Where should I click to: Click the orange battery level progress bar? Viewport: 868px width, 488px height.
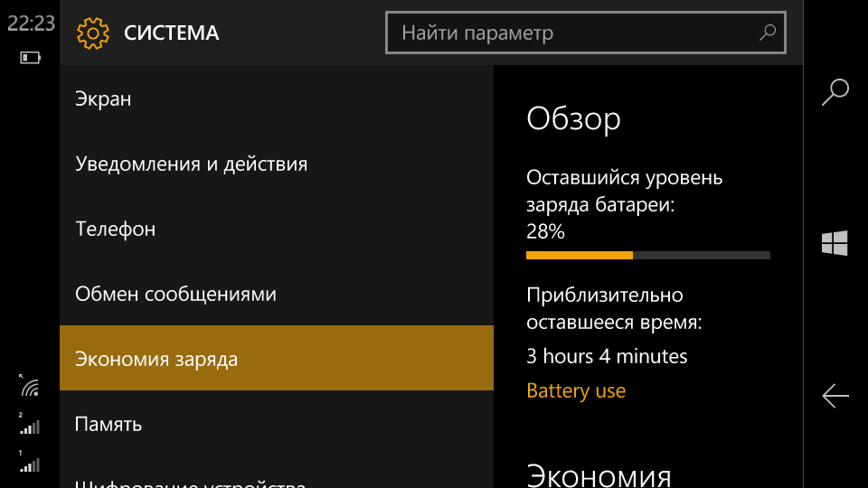click(x=647, y=256)
